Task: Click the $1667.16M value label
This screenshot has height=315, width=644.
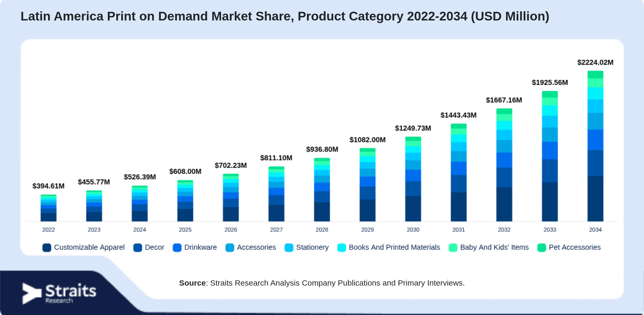Action: click(x=504, y=100)
